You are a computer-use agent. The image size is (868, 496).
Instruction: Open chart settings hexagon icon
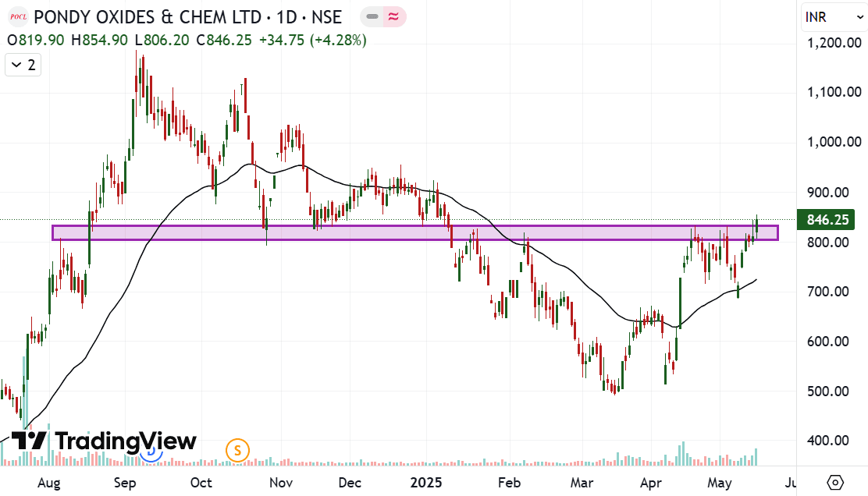(x=834, y=483)
